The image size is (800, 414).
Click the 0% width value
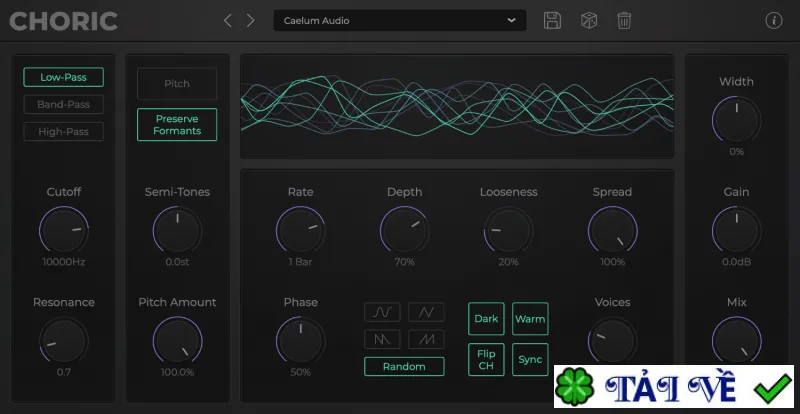tap(737, 152)
